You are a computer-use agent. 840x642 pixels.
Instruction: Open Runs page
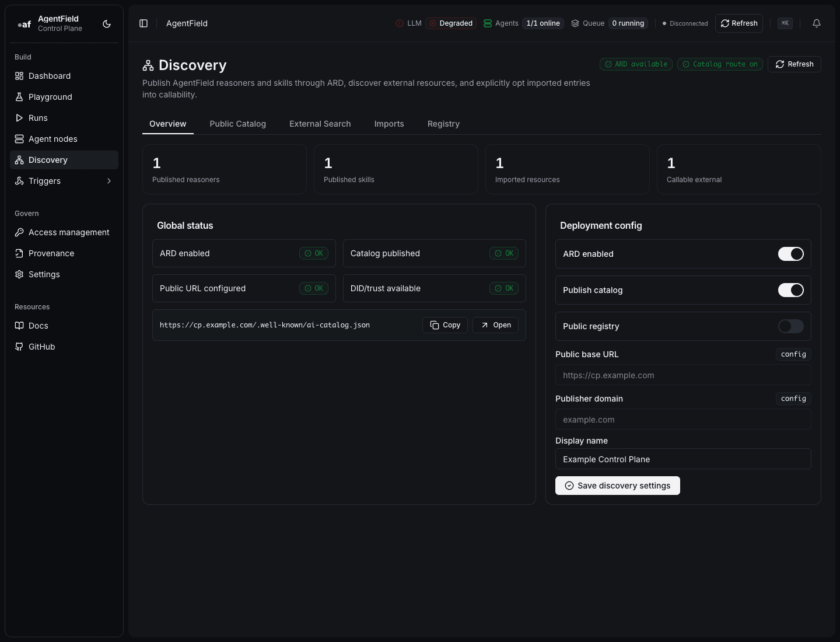point(64,118)
